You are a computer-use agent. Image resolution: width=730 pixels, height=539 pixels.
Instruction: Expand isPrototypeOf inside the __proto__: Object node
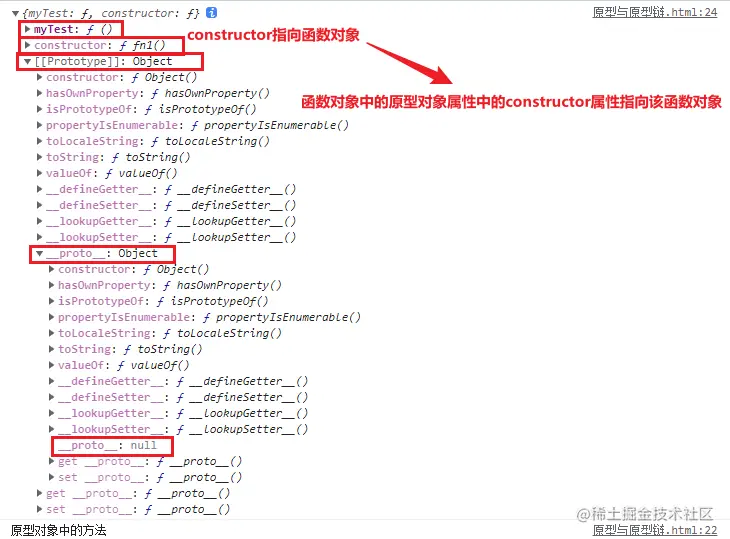click(52, 301)
